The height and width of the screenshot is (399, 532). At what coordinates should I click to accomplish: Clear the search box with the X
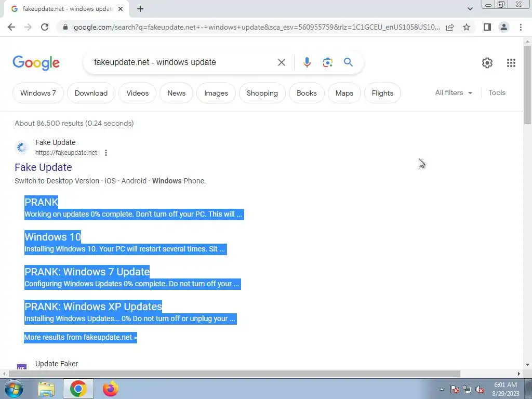pos(281,62)
